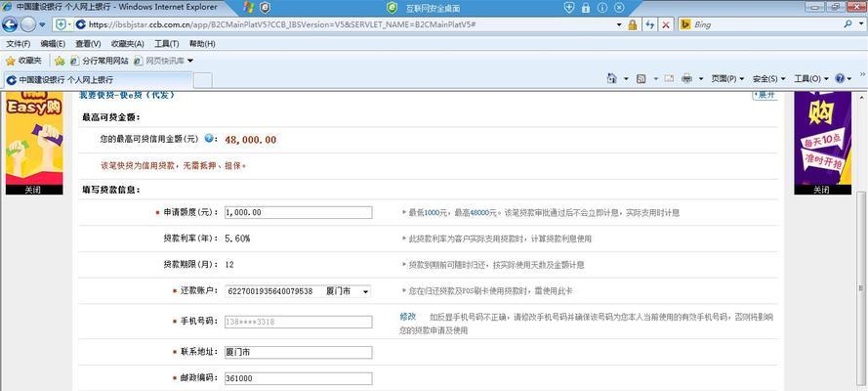The image size is (868, 391).
Task: Open the recent pages dropdown beside Forward
Action: click(42, 24)
